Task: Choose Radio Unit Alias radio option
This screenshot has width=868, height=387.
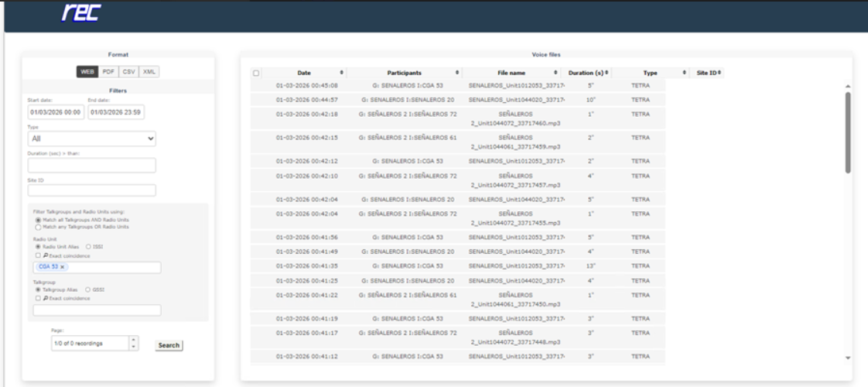Action: [38, 247]
